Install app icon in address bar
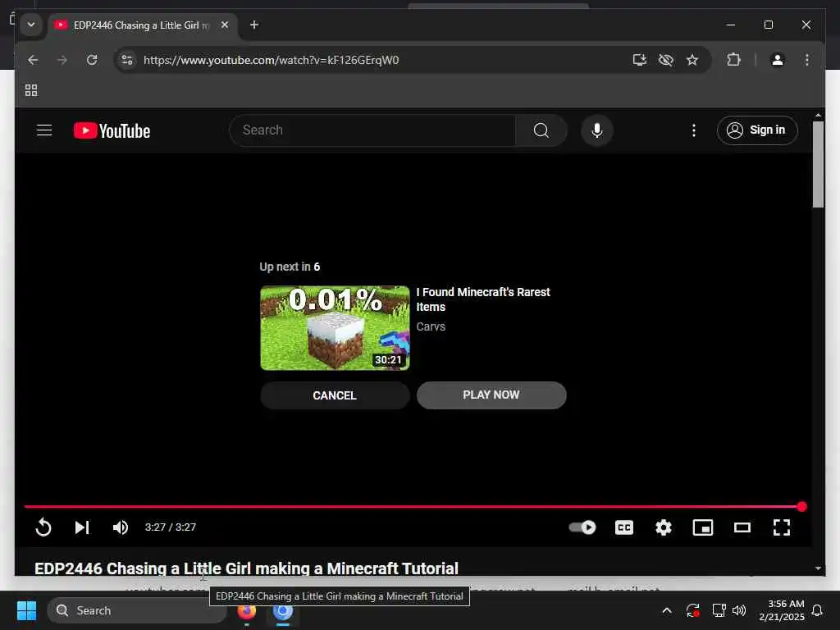 tap(640, 60)
